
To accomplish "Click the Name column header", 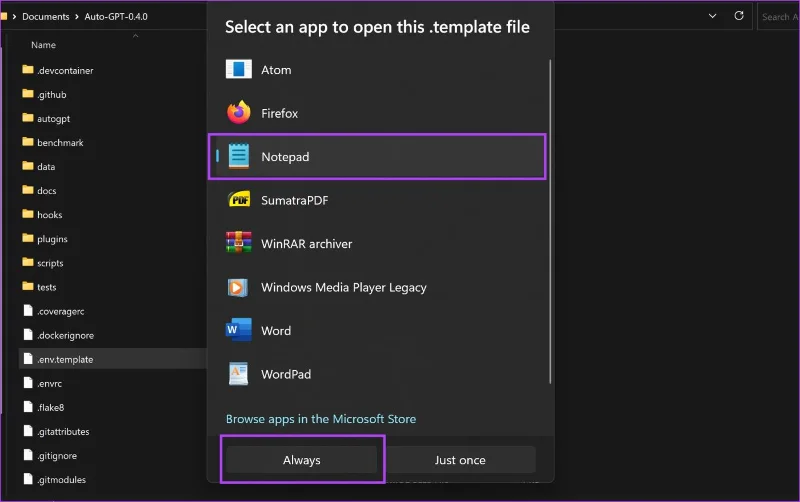I will coord(43,45).
